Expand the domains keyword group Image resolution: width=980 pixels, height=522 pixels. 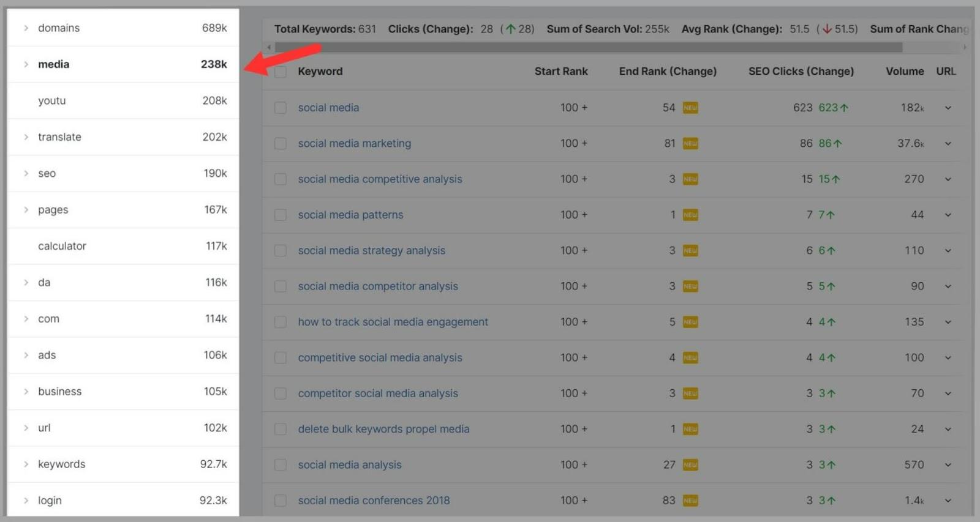coord(26,28)
